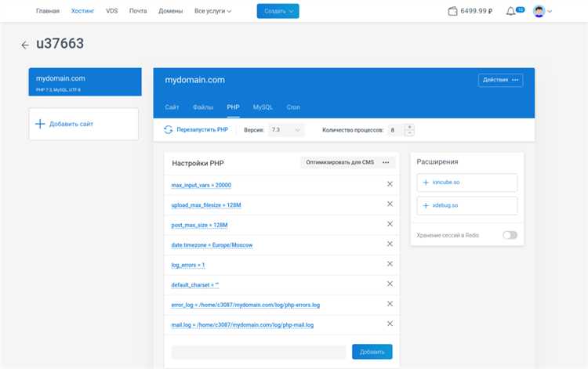Screen dimensions: 588x369
Task: Go back using the left arrow icon
Action: click(x=25, y=45)
